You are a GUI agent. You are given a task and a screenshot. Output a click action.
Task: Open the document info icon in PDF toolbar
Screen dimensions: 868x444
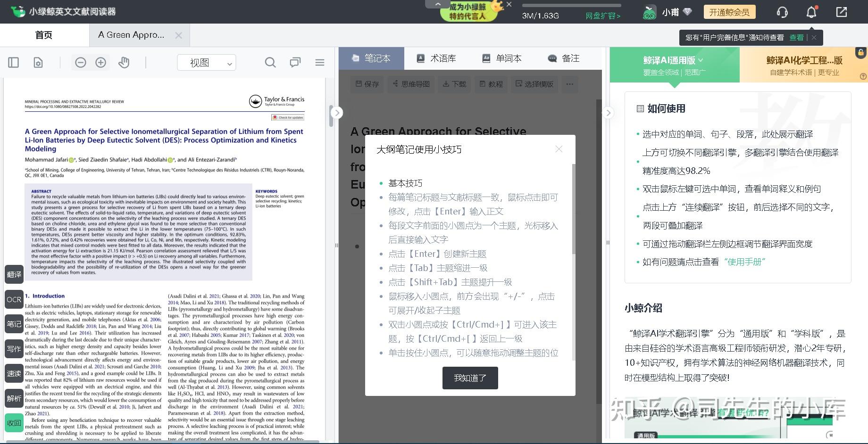tap(38, 62)
